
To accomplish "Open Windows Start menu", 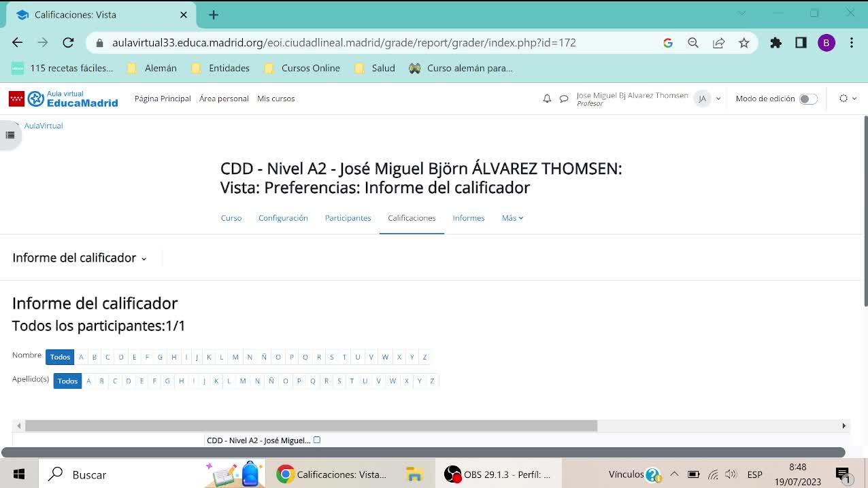I will 18,474.
